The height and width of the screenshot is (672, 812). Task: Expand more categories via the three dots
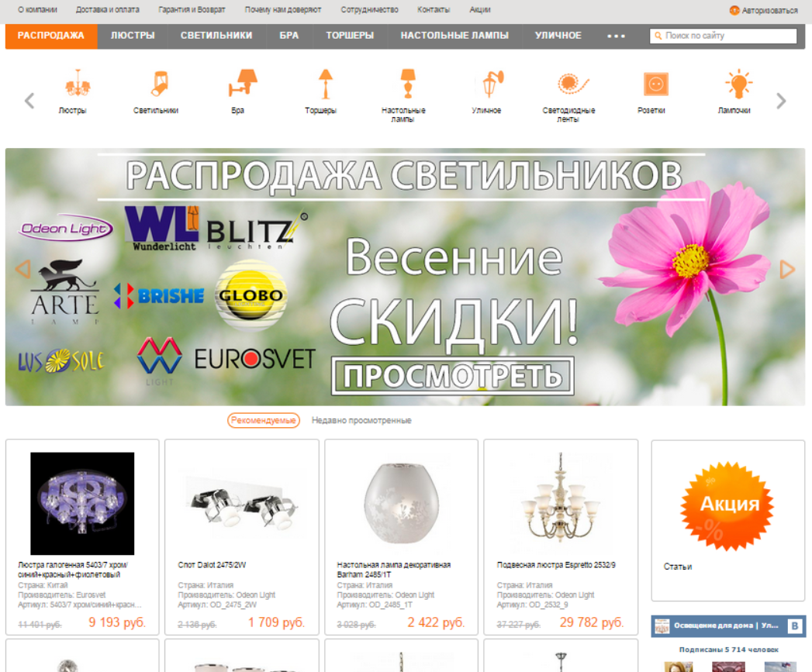point(616,36)
